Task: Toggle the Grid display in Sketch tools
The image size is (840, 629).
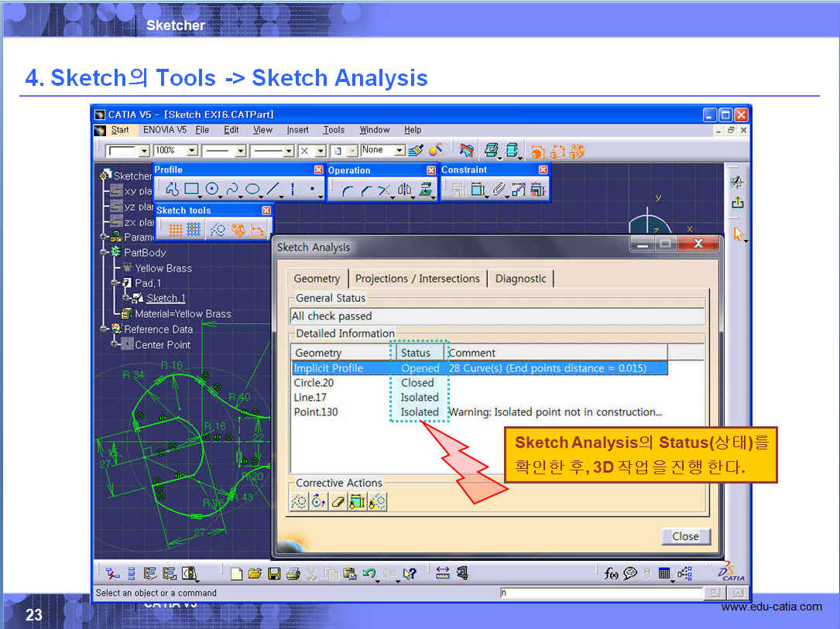Action: pyautogui.click(x=176, y=229)
